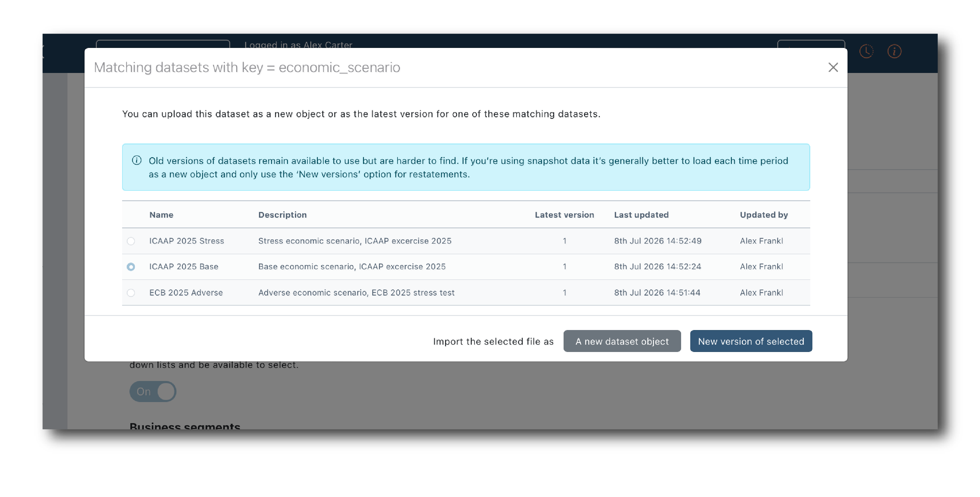Select the ECB 2025 Adverse radio button
980x497 pixels.
(x=131, y=293)
